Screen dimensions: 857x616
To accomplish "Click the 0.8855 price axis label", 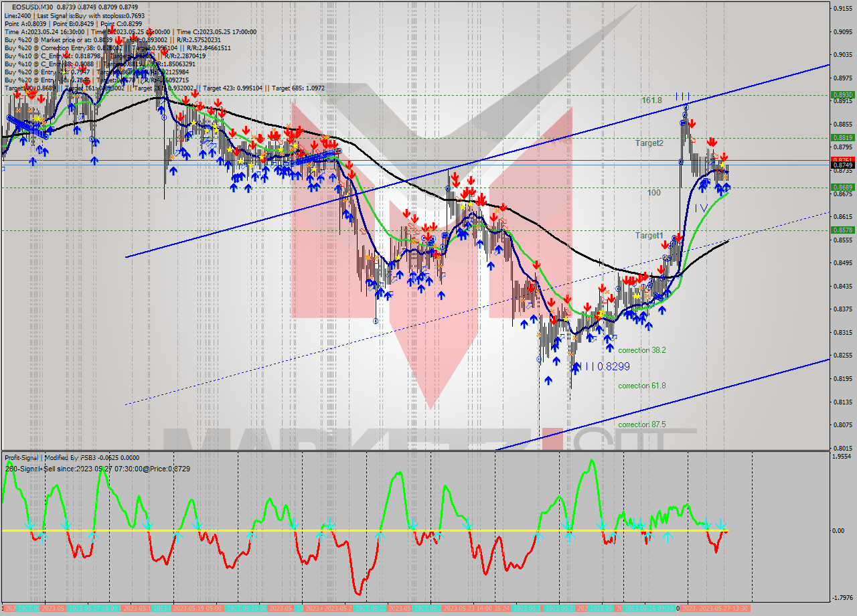I will (x=843, y=124).
